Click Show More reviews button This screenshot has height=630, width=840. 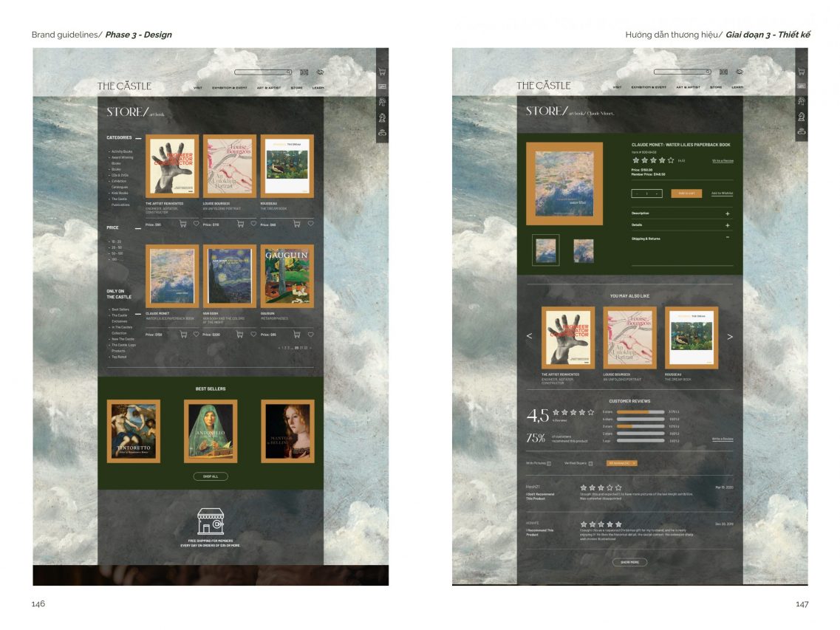[x=630, y=563]
